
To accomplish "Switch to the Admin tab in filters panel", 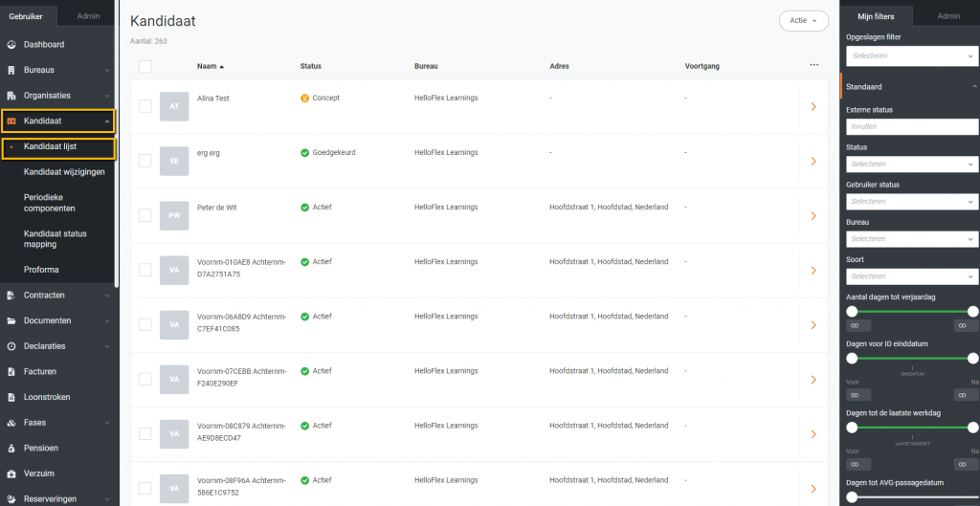I will point(948,16).
